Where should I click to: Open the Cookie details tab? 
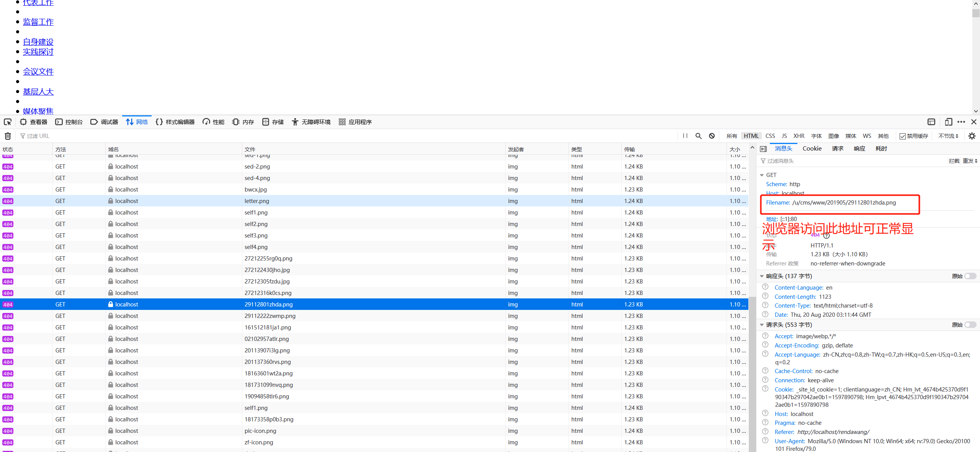click(x=812, y=149)
